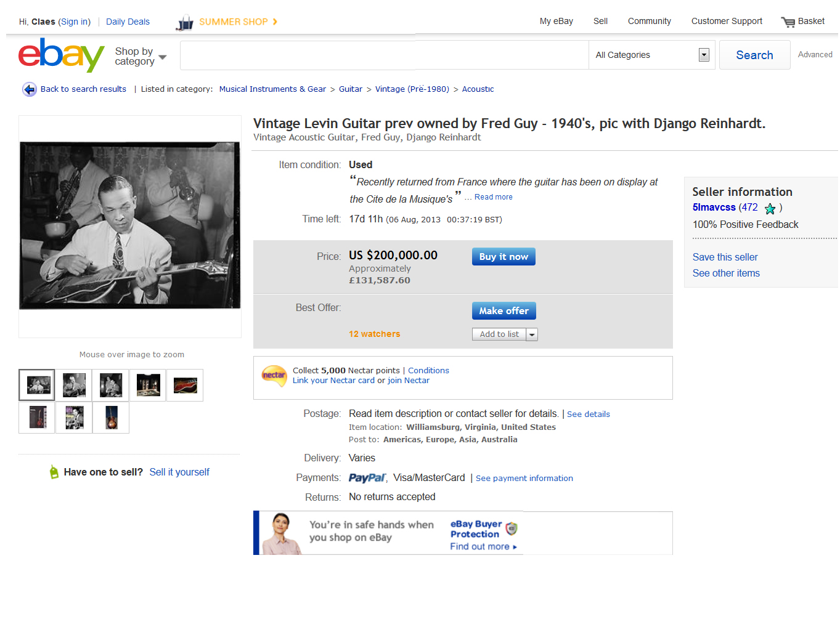Click the Nectar logo icon
Viewport: 840px width, 627px height.
pyautogui.click(x=274, y=375)
